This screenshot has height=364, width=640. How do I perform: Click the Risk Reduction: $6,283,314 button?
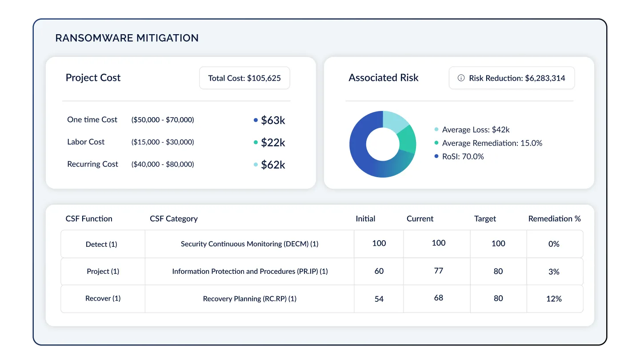pos(512,78)
